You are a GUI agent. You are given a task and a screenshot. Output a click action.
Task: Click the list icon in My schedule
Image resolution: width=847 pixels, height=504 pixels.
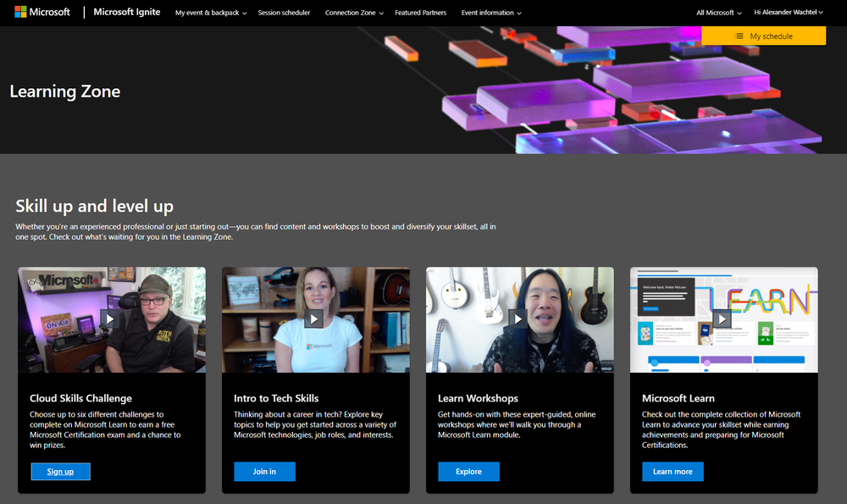click(x=739, y=36)
